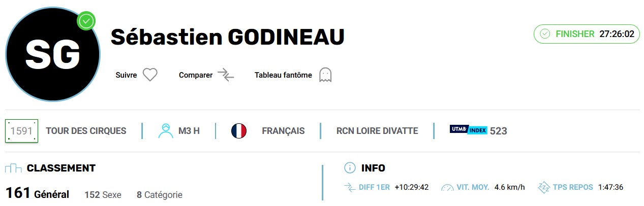644x206 pixels.
Task: Click the Tableau fantôme label
Action: coord(283,75)
